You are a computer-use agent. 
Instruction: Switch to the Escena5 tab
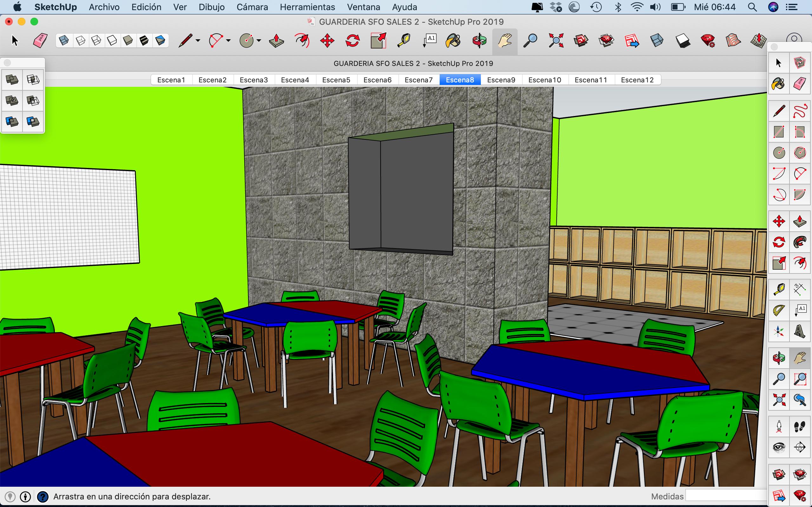336,80
